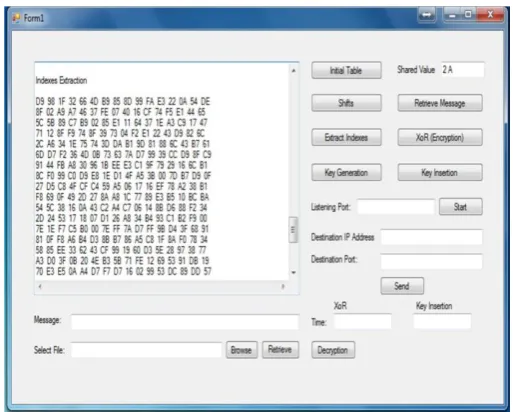Click the Decryption button

333,350
